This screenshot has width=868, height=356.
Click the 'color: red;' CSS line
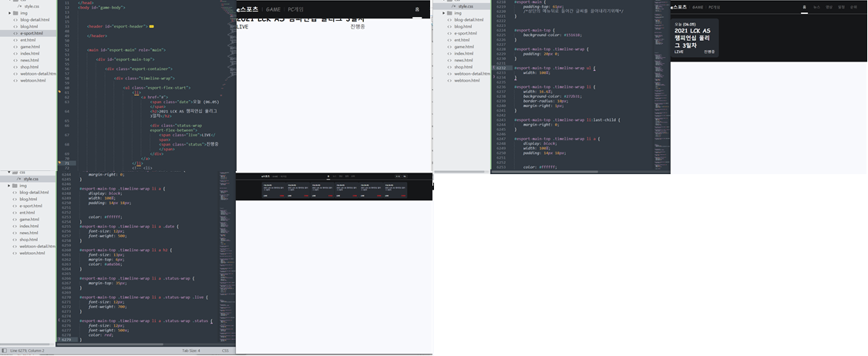(x=99, y=335)
